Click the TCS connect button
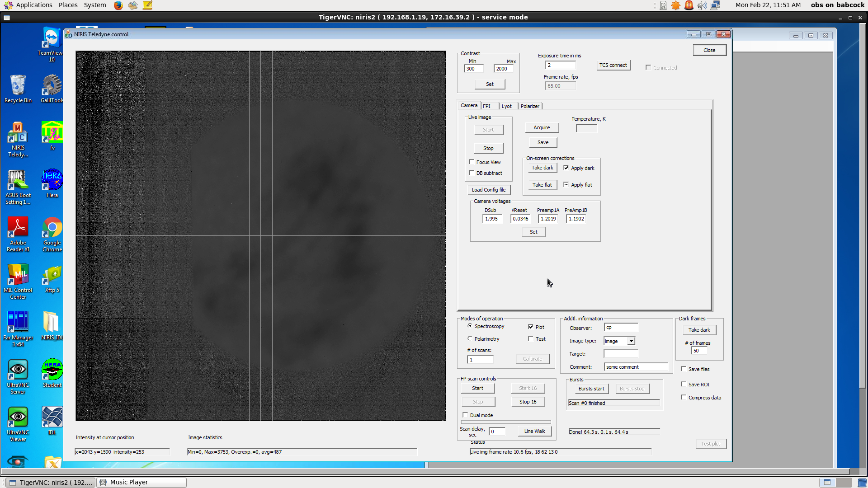 tap(613, 65)
